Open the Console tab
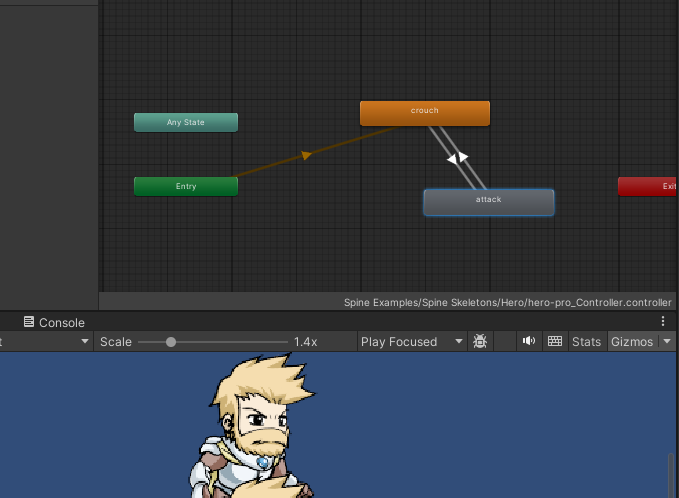The width and height of the screenshot is (679, 498). tap(54, 323)
